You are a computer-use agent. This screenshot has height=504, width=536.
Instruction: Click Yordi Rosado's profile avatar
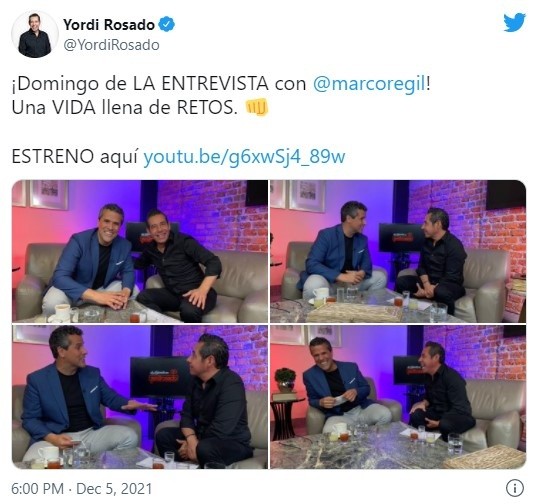click(35, 34)
